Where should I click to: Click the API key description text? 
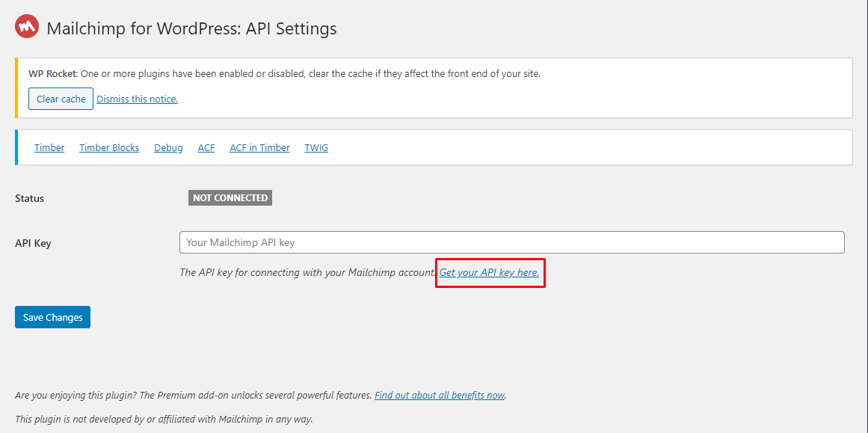[308, 272]
